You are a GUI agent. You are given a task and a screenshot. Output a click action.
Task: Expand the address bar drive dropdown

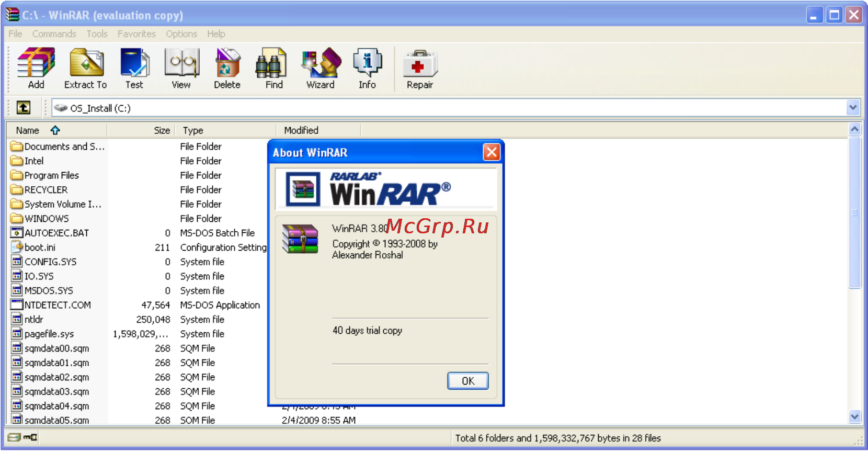pos(853,108)
